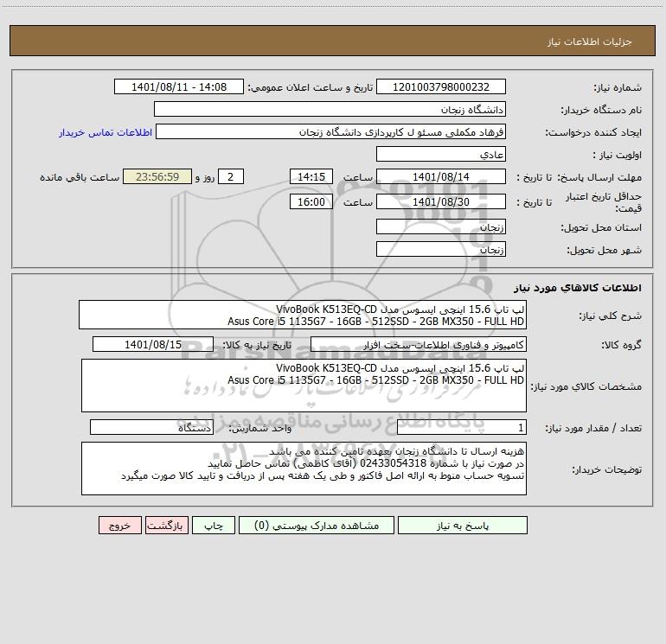Click the اولویت نیاز label
Viewport: 666px width, 644px height.
click(618, 155)
